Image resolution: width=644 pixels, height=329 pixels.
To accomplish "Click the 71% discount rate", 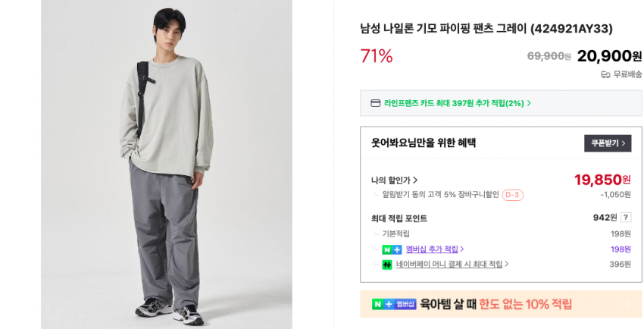I will click(x=377, y=56).
